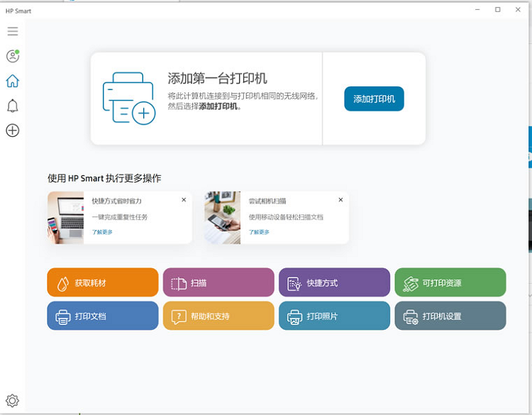Viewport: 532px width, 415px height.
Task: Click the HP Smart window title
Action: click(x=18, y=11)
